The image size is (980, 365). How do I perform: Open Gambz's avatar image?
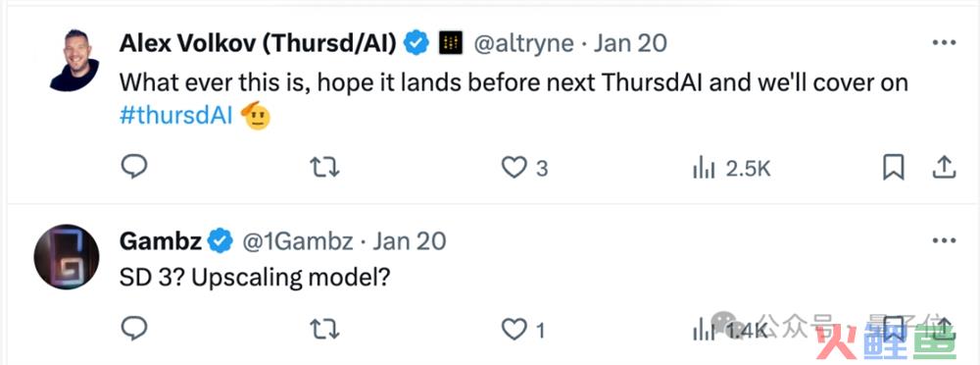67,257
